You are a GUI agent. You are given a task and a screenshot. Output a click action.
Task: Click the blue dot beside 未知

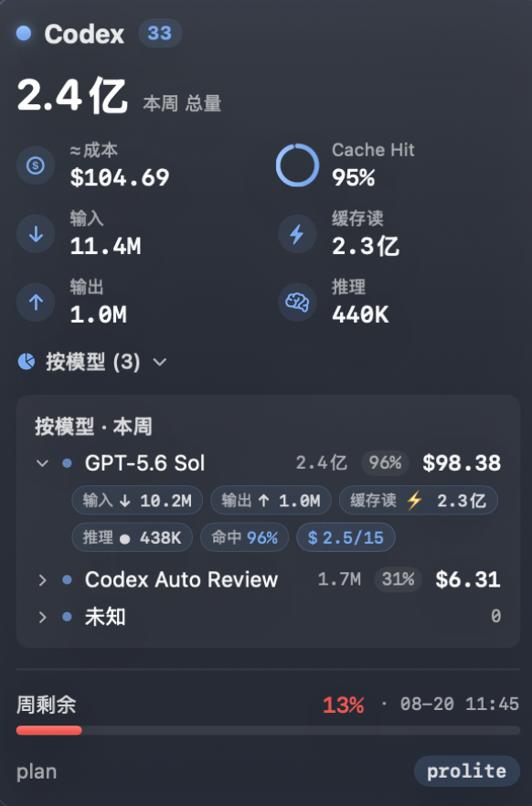(x=67, y=617)
